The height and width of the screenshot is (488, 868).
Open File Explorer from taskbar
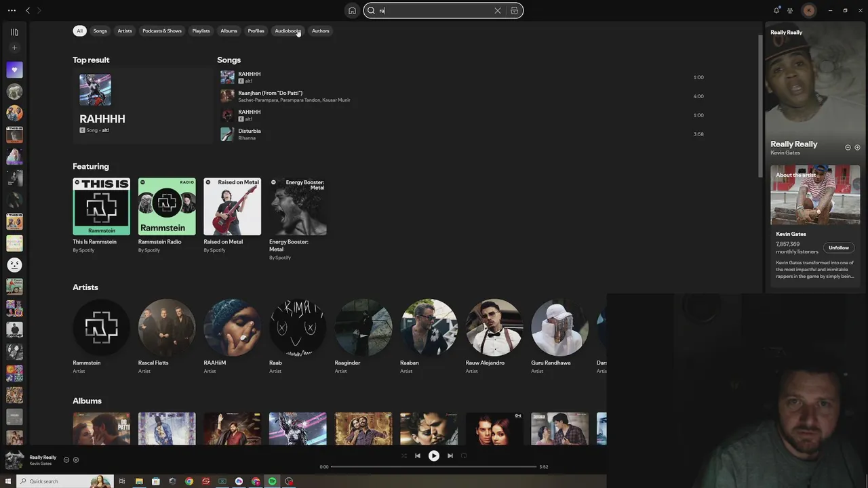139,481
